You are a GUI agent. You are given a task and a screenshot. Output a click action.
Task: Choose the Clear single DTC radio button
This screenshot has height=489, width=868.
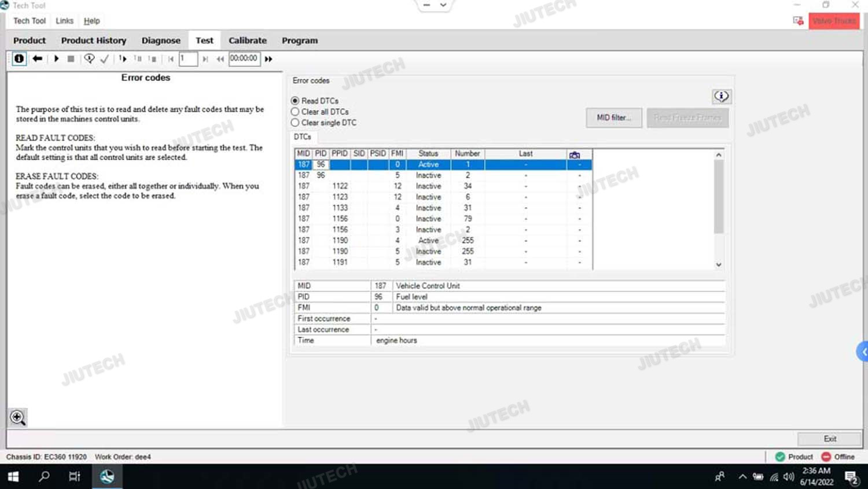[x=295, y=123]
